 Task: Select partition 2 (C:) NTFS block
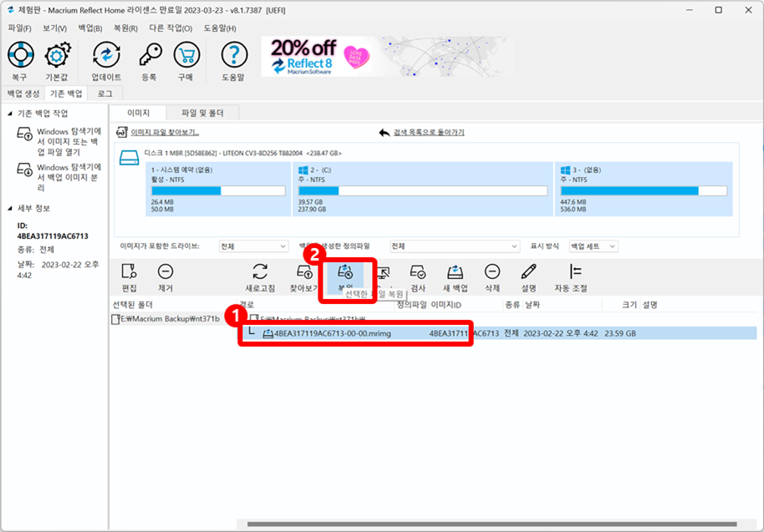pyautogui.click(x=423, y=189)
